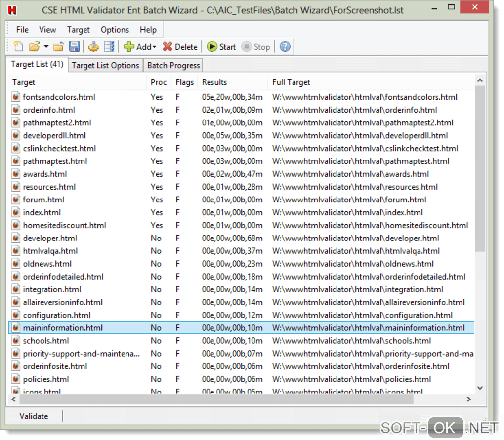Select the orderinfosite.html target name
The width and height of the screenshot is (504, 440).
pos(55,366)
